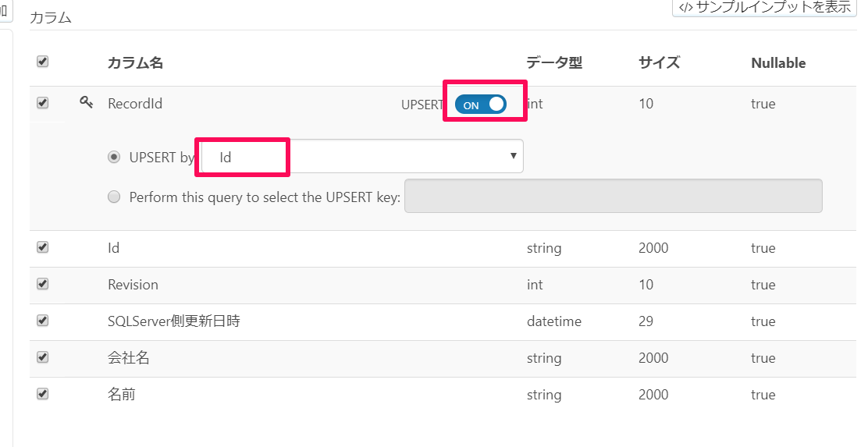
Task: Select the SQLServer側更新日時 row name
Action: 174,321
